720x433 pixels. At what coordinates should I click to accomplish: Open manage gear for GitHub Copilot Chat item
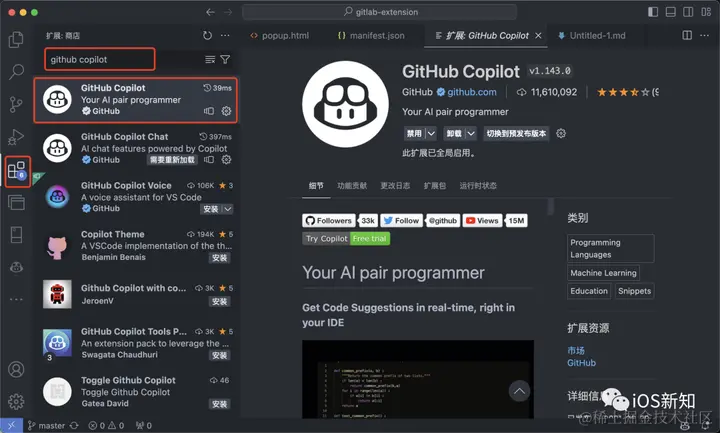point(226,159)
